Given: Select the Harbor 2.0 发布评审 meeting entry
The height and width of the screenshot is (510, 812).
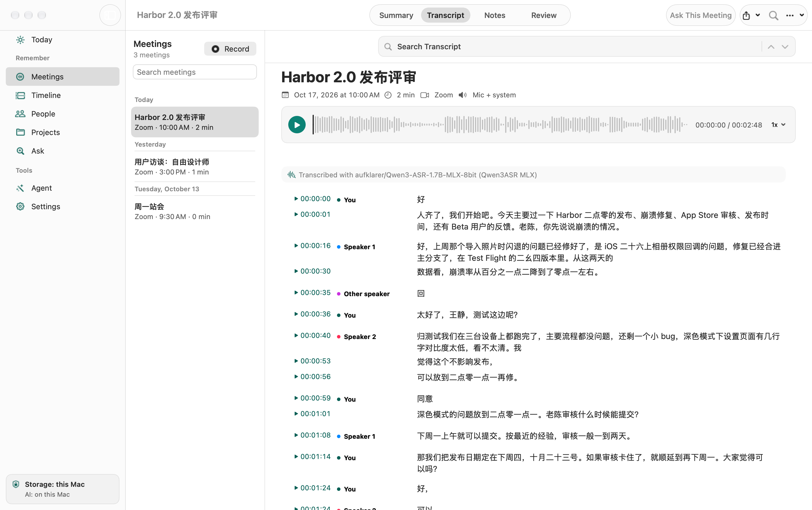Looking at the screenshot, I should (195, 122).
